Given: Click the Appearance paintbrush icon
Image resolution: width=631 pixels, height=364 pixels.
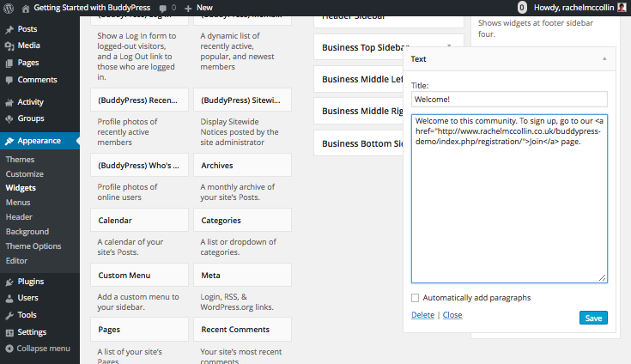Looking at the screenshot, I should [9, 141].
